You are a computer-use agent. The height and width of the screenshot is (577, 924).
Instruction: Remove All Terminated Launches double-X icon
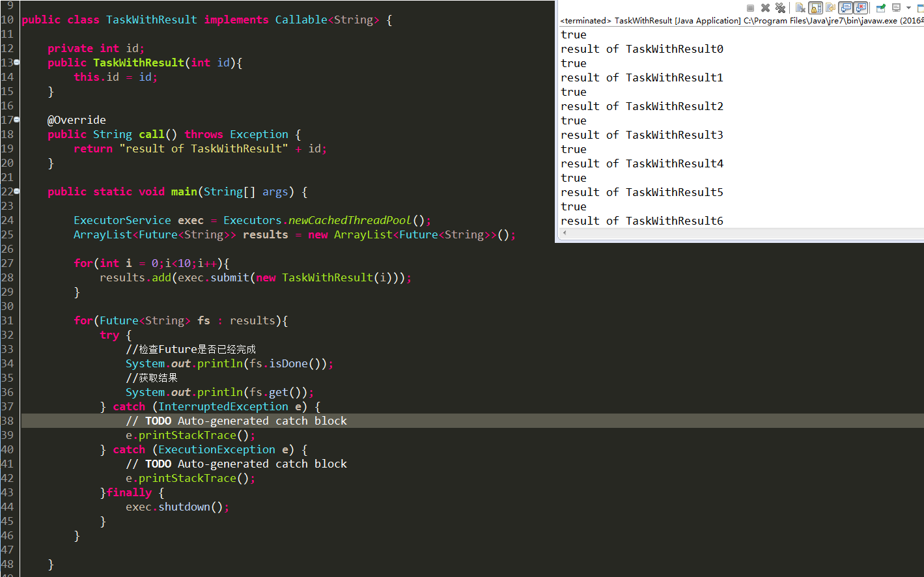point(780,8)
